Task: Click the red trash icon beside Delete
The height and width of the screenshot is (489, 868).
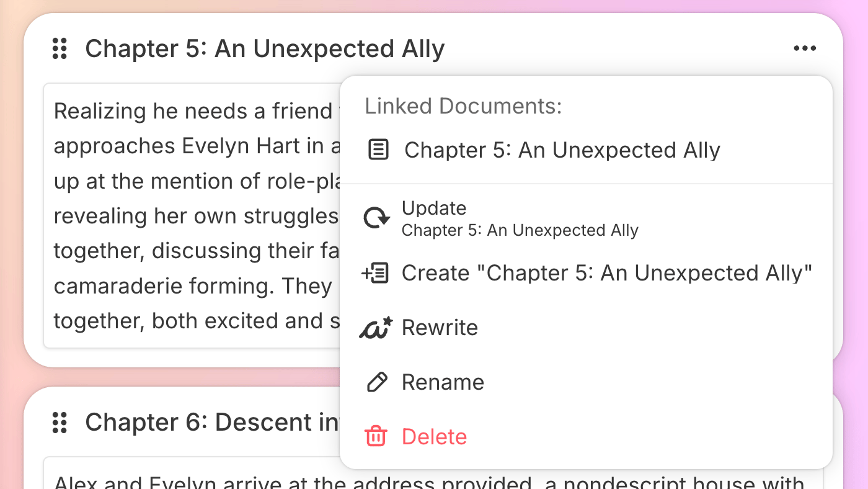Action: point(376,436)
